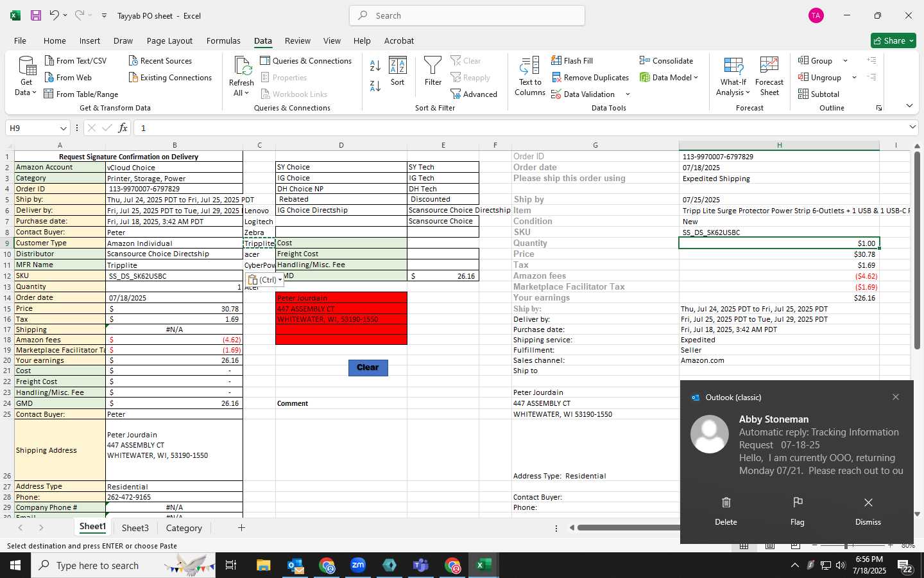Create a Forecast Sheet
This screenshot has height=578, width=924.
coord(769,76)
